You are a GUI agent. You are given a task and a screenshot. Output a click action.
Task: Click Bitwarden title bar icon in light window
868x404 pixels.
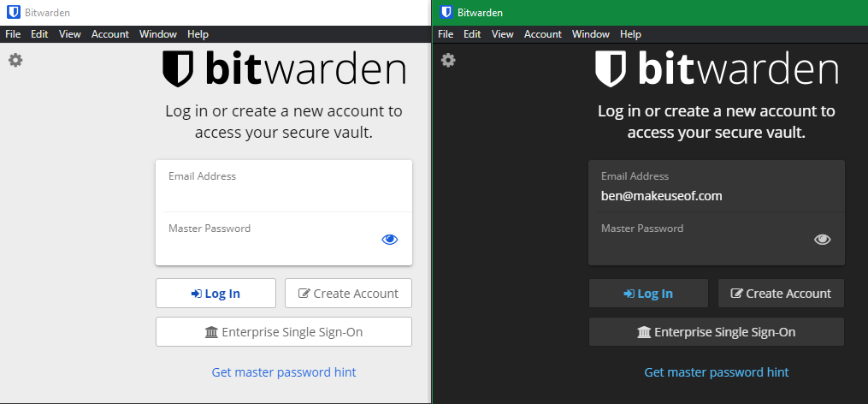pyautogui.click(x=13, y=13)
